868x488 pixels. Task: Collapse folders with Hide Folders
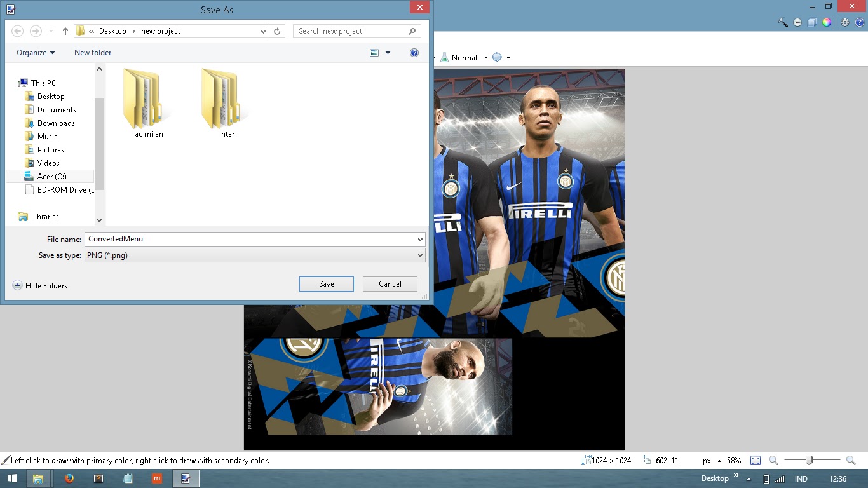point(40,286)
